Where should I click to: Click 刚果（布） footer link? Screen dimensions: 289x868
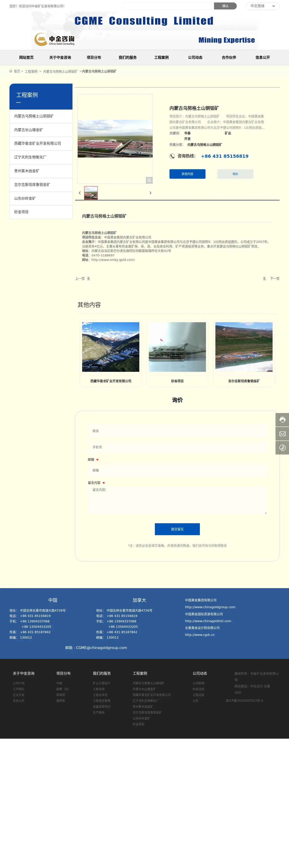(63, 689)
